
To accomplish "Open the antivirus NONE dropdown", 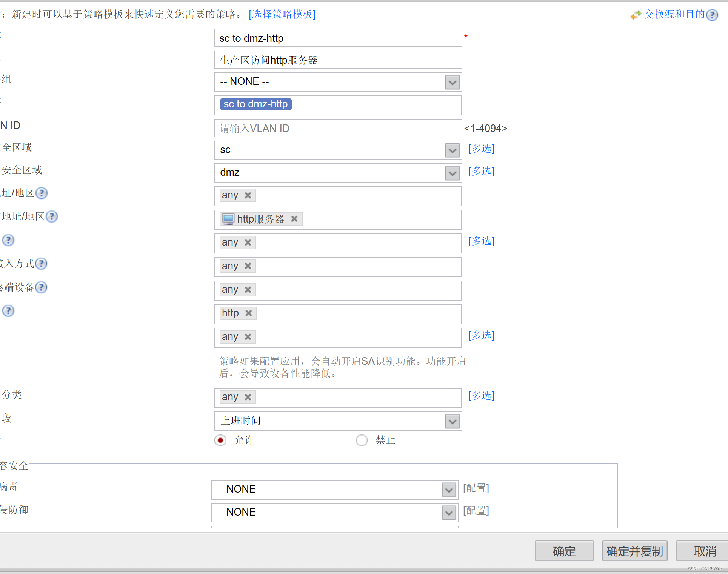I will 449,490.
